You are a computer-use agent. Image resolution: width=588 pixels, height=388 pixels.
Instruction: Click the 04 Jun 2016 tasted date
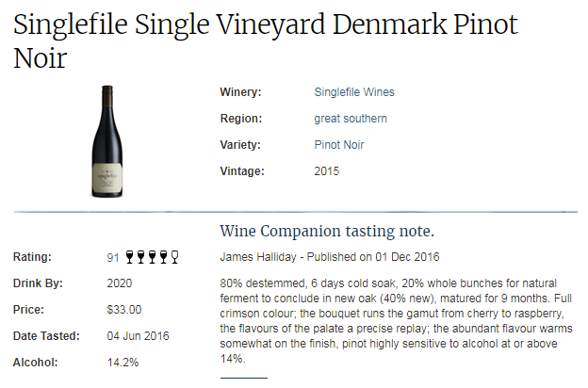click(138, 336)
